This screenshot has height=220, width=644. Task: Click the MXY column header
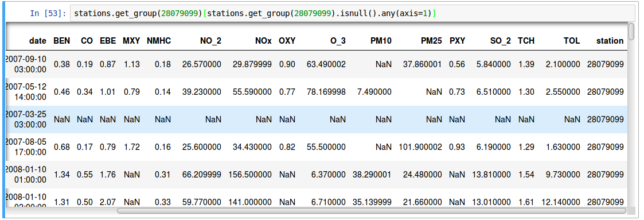coord(131,41)
